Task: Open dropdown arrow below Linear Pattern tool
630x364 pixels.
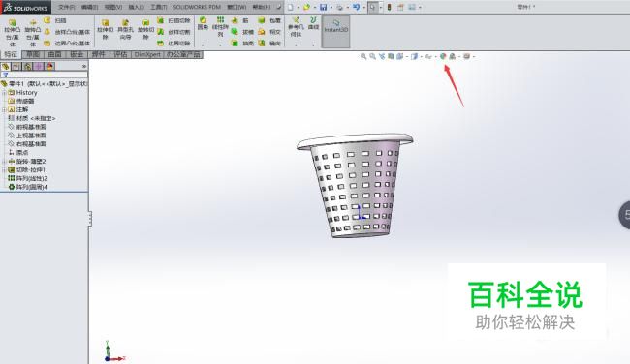Action: point(220,45)
